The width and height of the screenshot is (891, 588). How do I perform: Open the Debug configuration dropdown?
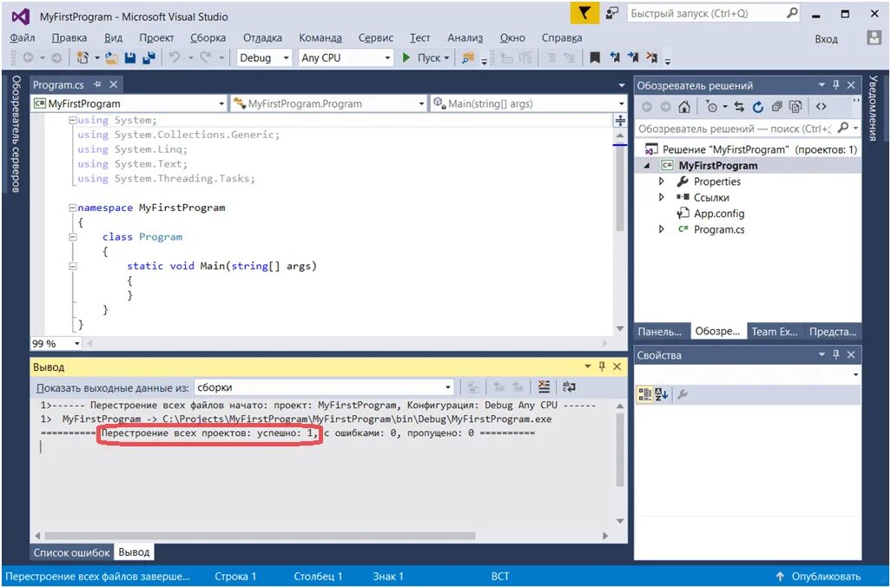[264, 58]
